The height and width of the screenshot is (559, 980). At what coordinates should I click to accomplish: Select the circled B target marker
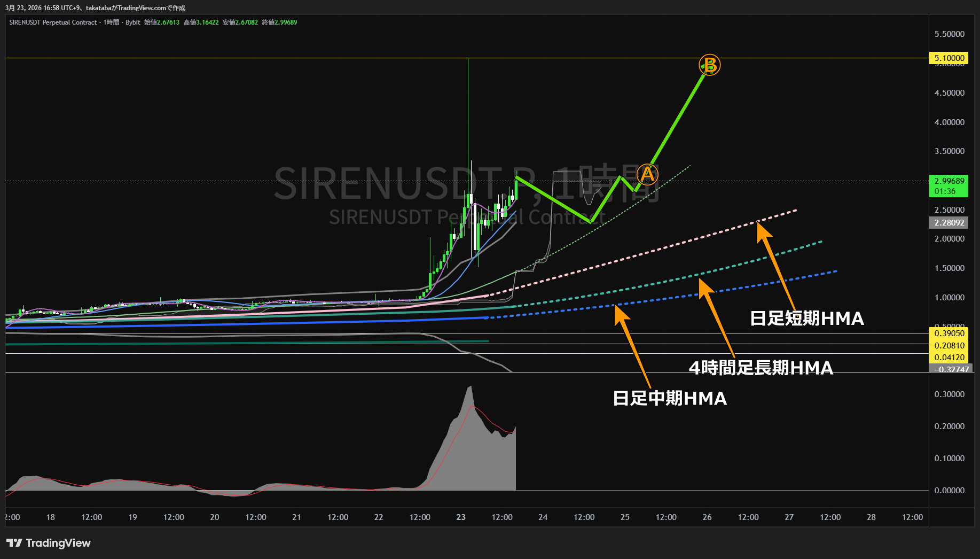point(710,65)
